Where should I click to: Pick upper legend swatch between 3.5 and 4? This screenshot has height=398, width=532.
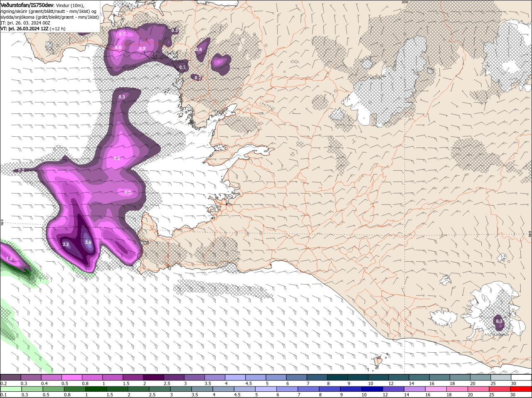215,377
